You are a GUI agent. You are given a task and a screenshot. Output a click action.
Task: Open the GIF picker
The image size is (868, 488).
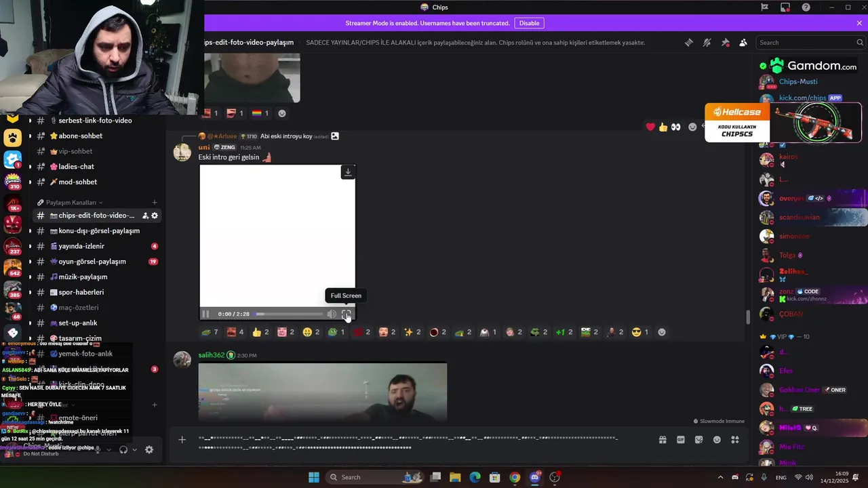pos(681,440)
